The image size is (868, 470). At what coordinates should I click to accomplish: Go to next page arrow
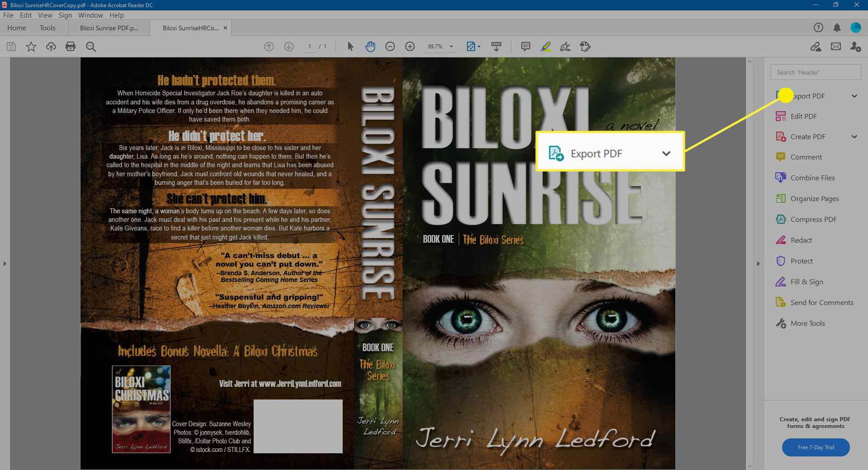click(289, 47)
